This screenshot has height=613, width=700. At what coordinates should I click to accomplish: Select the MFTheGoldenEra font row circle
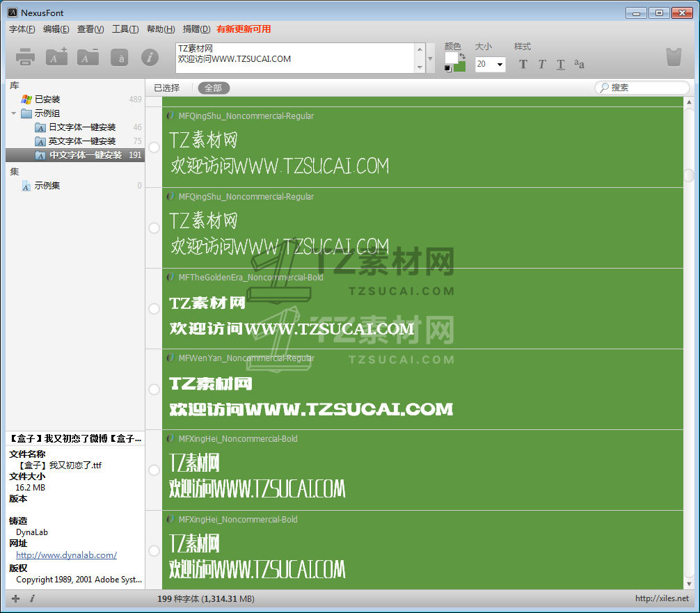[154, 308]
